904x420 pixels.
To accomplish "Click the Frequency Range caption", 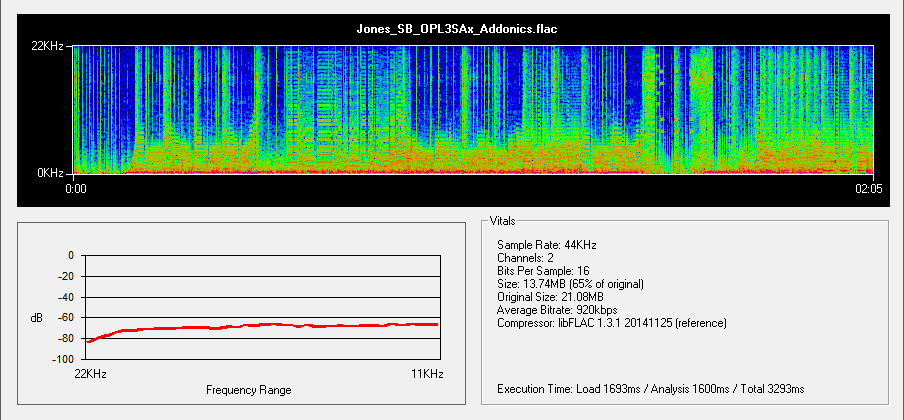I will point(248,389).
